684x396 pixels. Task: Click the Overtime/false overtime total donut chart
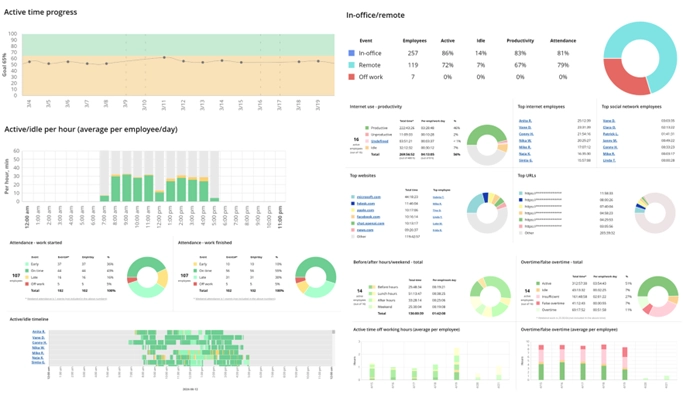[658, 297]
